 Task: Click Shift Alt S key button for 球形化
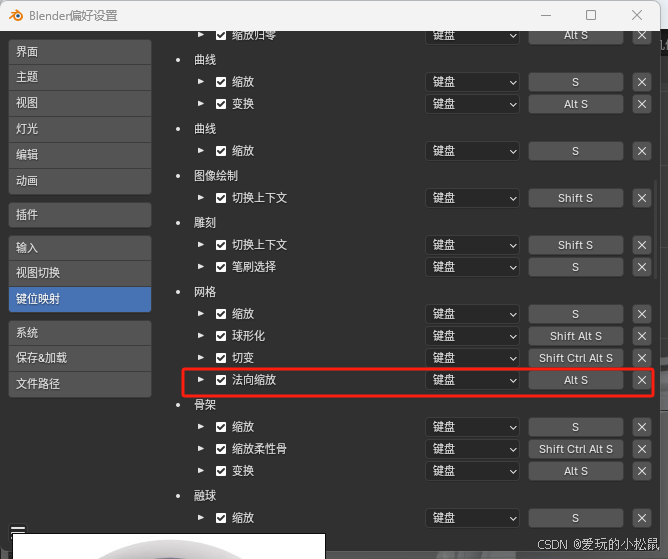point(576,336)
